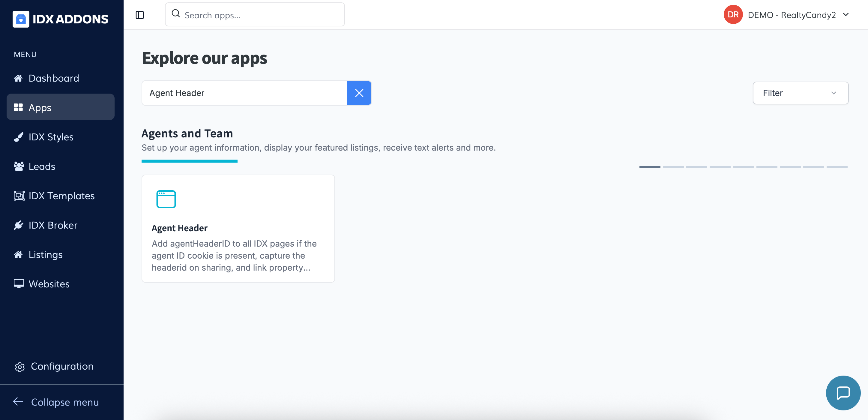Open the Agent Header app card
This screenshot has height=420, width=868.
click(238, 229)
